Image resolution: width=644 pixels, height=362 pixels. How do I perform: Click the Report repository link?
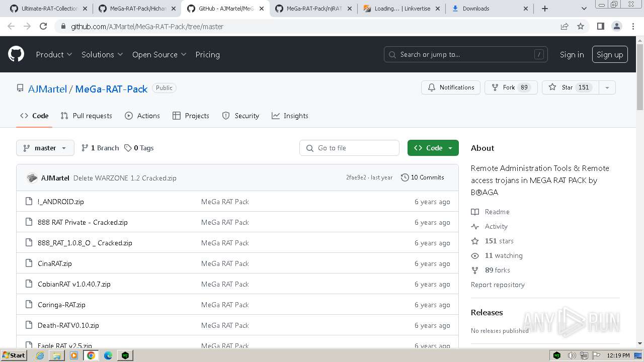point(498,285)
